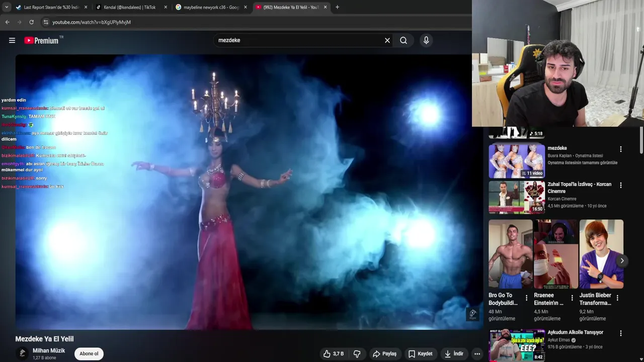The image size is (644, 362).
Task: Open Aykudum Alkolle Tanışıyor video thumbnail
Action: coord(517,345)
